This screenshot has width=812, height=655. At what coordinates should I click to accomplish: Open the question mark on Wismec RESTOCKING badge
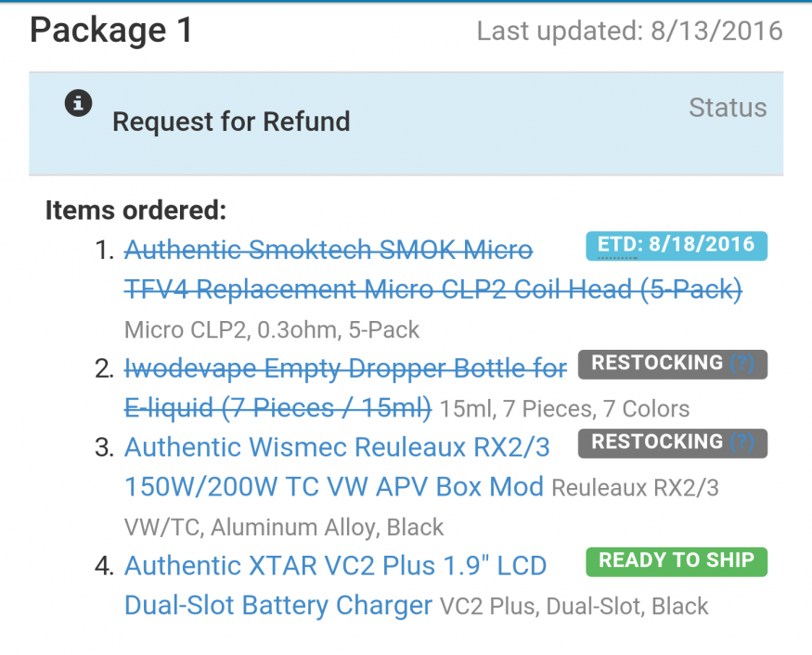point(741,442)
